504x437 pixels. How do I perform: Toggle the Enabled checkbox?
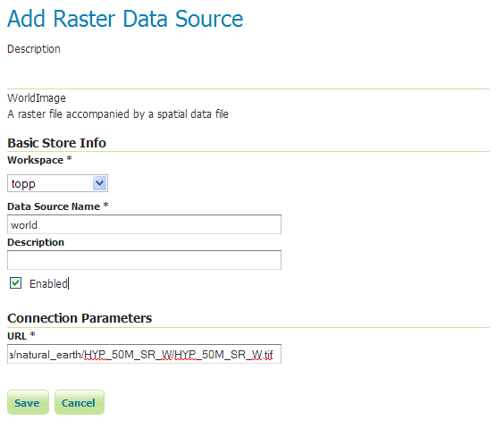point(15,283)
